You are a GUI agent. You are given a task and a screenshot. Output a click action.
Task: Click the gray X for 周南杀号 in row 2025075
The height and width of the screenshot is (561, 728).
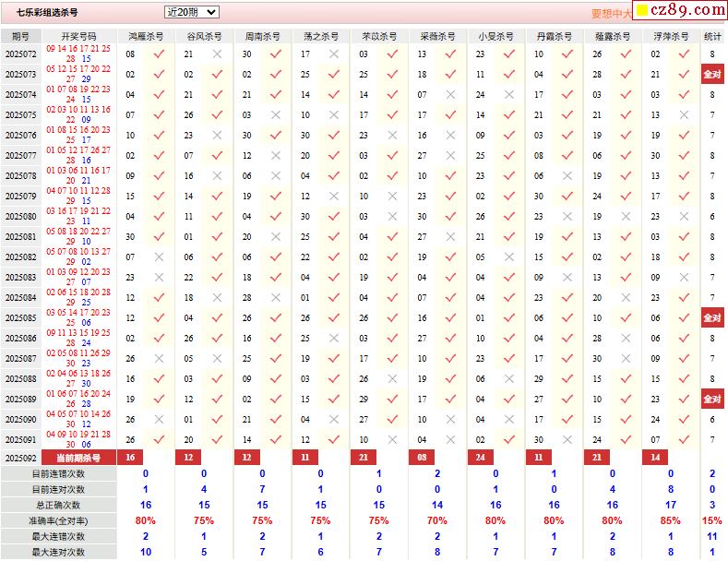(x=276, y=114)
